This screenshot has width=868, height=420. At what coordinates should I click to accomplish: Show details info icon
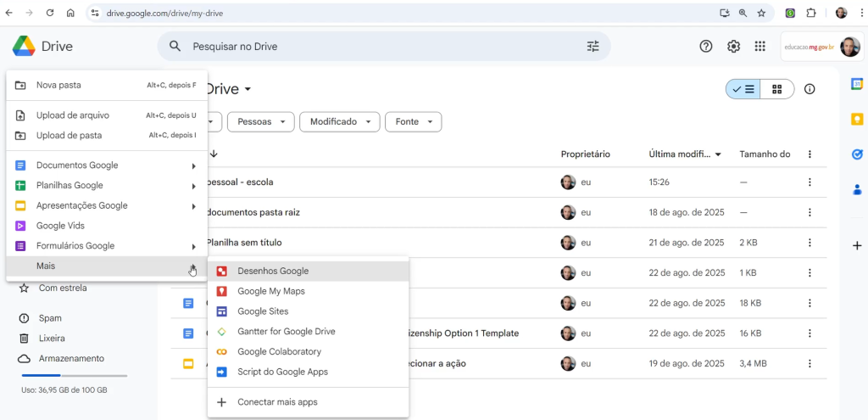pyautogui.click(x=810, y=89)
